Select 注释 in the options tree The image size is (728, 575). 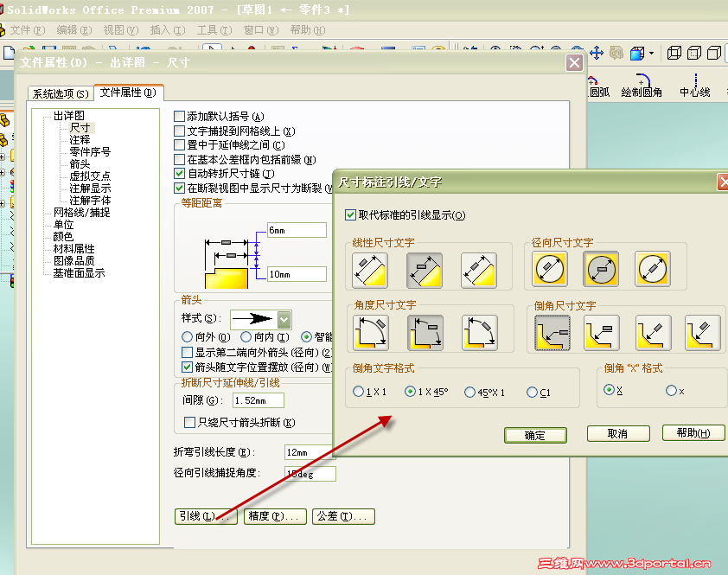pyautogui.click(x=80, y=140)
